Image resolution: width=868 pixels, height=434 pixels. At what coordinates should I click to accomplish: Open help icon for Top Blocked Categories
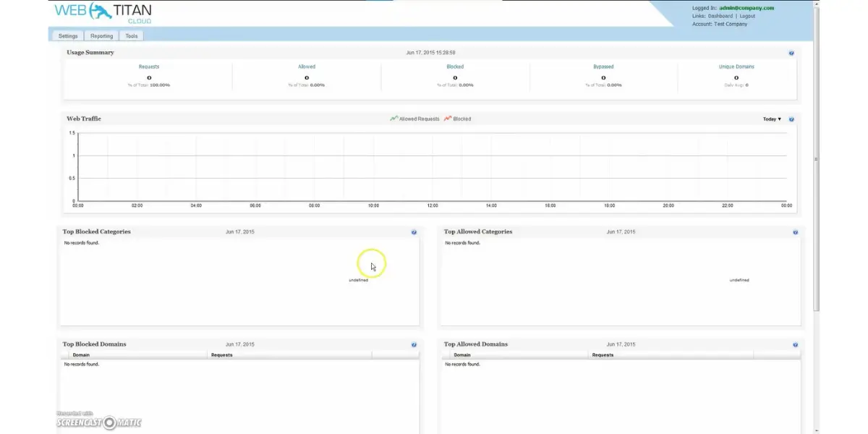[x=414, y=232]
